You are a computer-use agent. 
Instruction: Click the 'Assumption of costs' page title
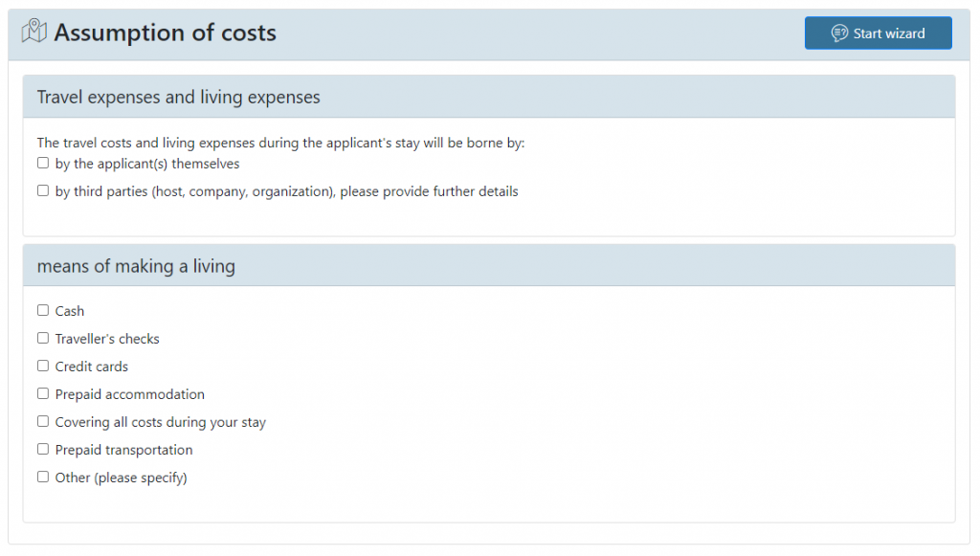pyautogui.click(x=165, y=33)
